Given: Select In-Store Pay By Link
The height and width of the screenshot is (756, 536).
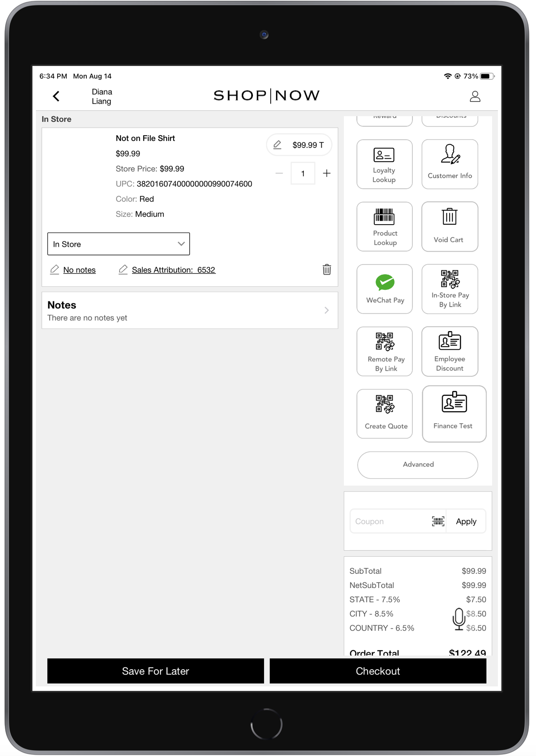Looking at the screenshot, I should (450, 289).
